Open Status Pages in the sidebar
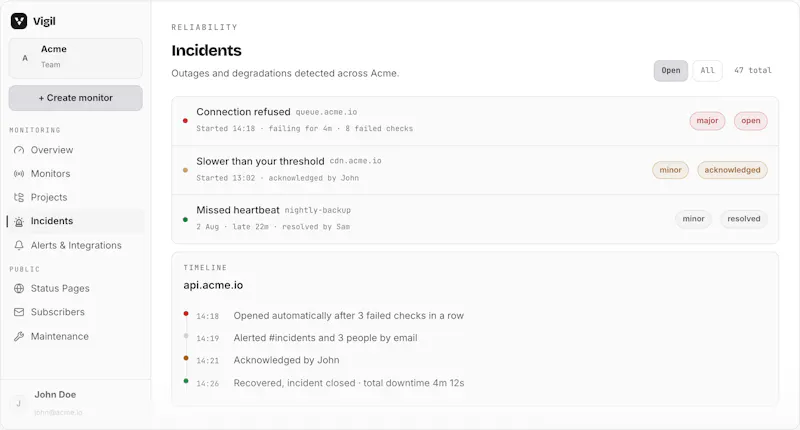The height and width of the screenshot is (430, 800). (76, 288)
